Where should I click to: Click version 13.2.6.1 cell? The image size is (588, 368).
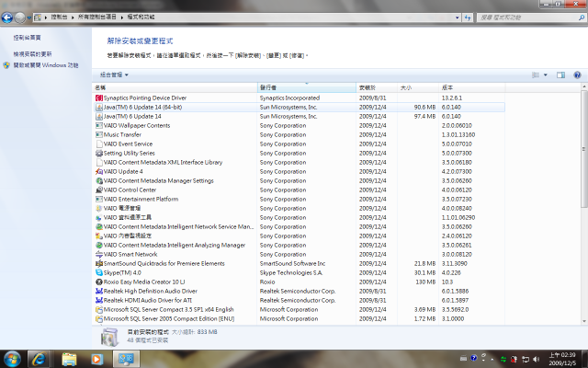452,98
